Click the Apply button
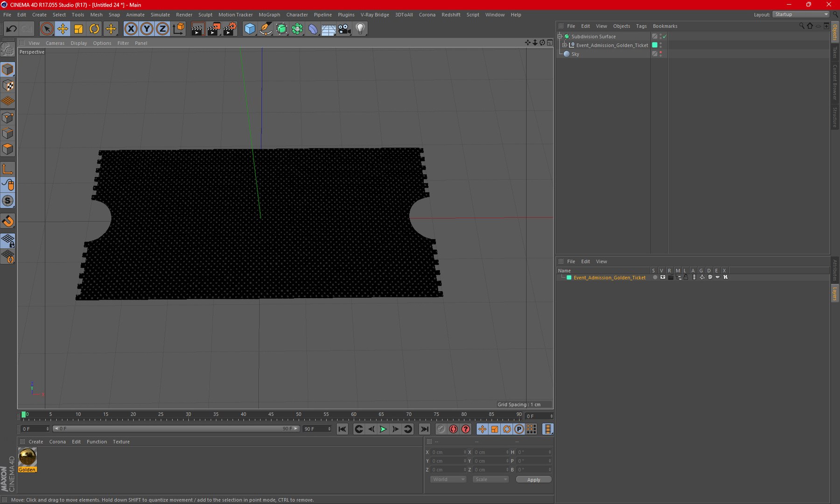This screenshot has height=504, width=840. 533,479
